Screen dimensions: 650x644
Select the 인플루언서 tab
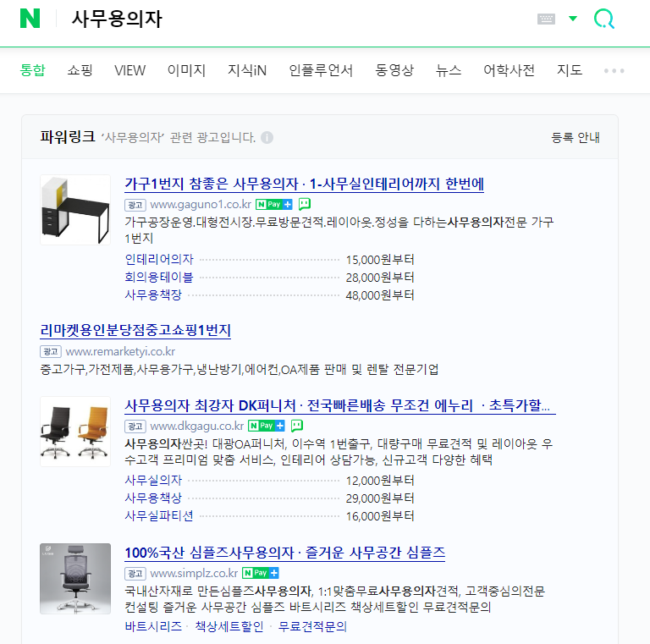321,70
